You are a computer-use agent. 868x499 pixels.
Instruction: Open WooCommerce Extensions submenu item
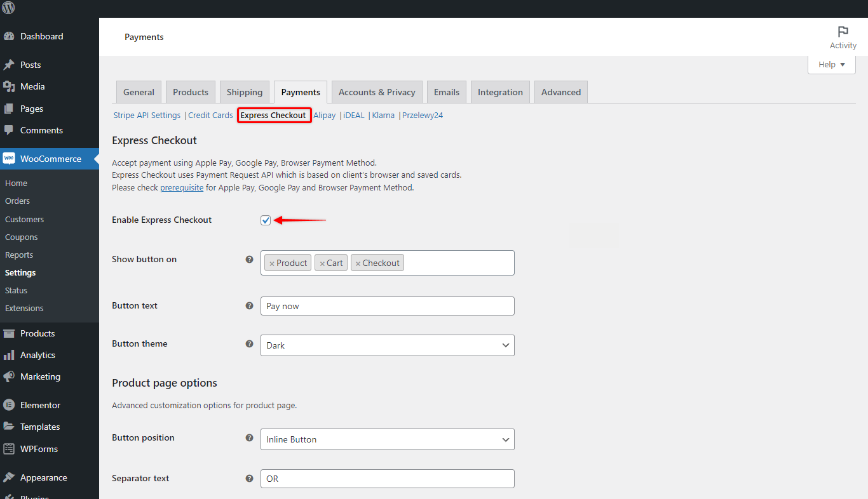24,308
